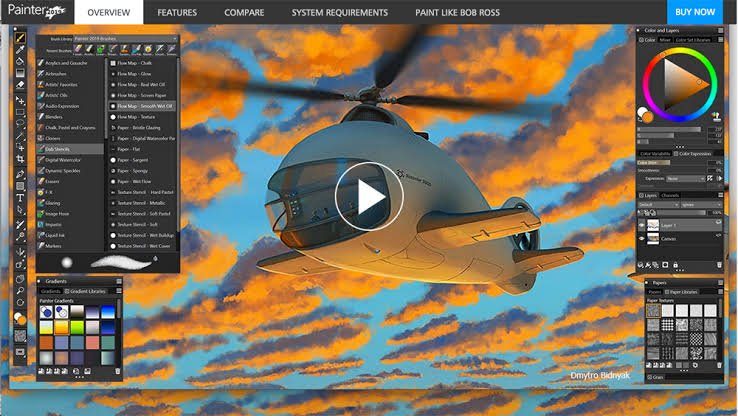Select the Layer 1 thumbnail
This screenshot has height=416, width=738.
653,225
